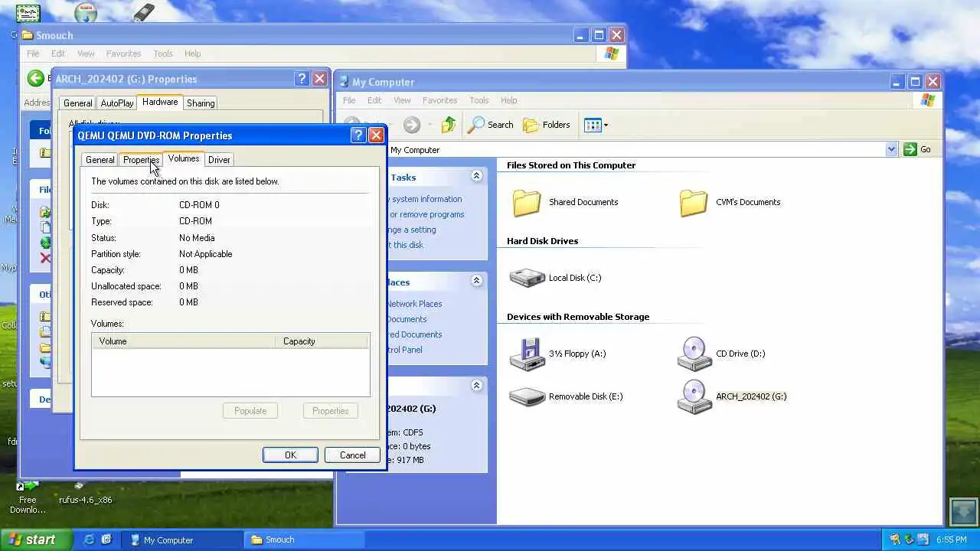This screenshot has width=980, height=551.
Task: Open the Edit menu in My Computer
Action: pos(374,100)
